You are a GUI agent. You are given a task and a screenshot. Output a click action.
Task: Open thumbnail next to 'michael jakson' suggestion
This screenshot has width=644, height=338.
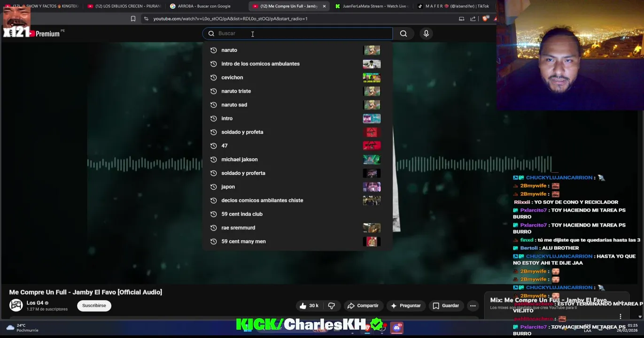(372, 159)
